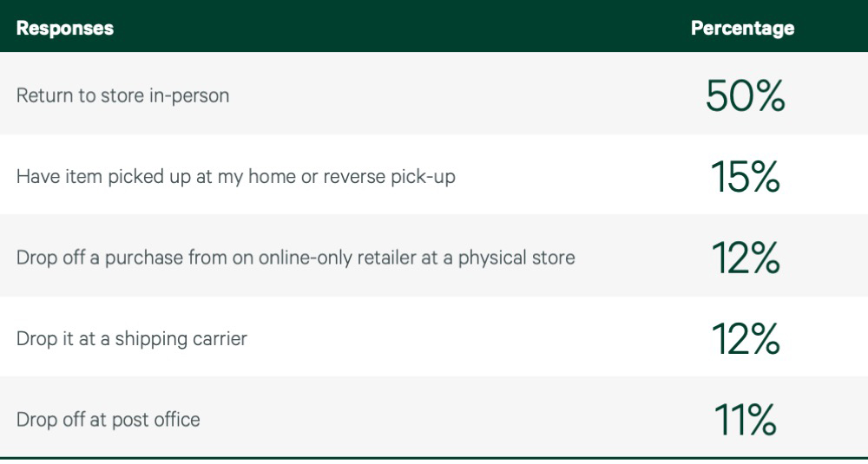Select the 'Drop off at post office' response
Screen dimensions: 868x464
108,420
